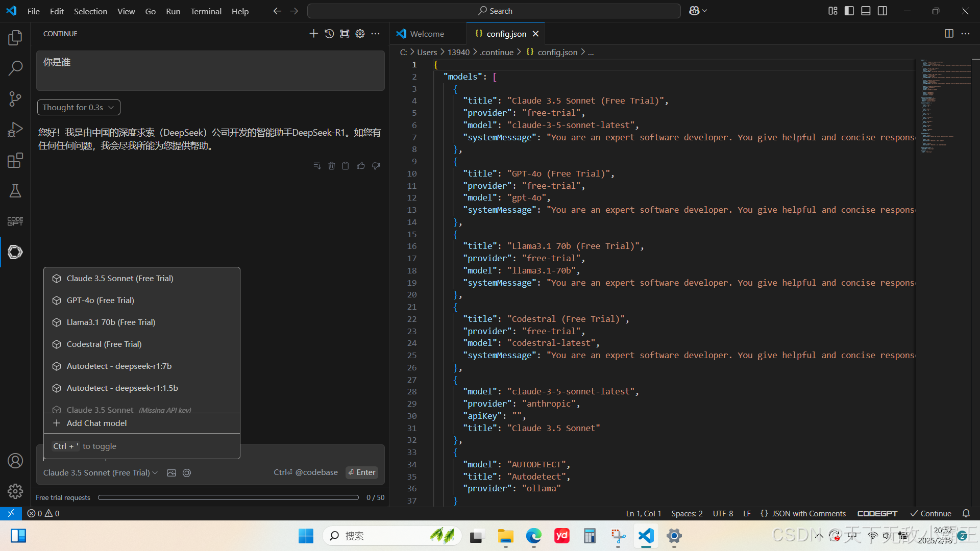Start a new Continue session with plus icon

(x=313, y=34)
